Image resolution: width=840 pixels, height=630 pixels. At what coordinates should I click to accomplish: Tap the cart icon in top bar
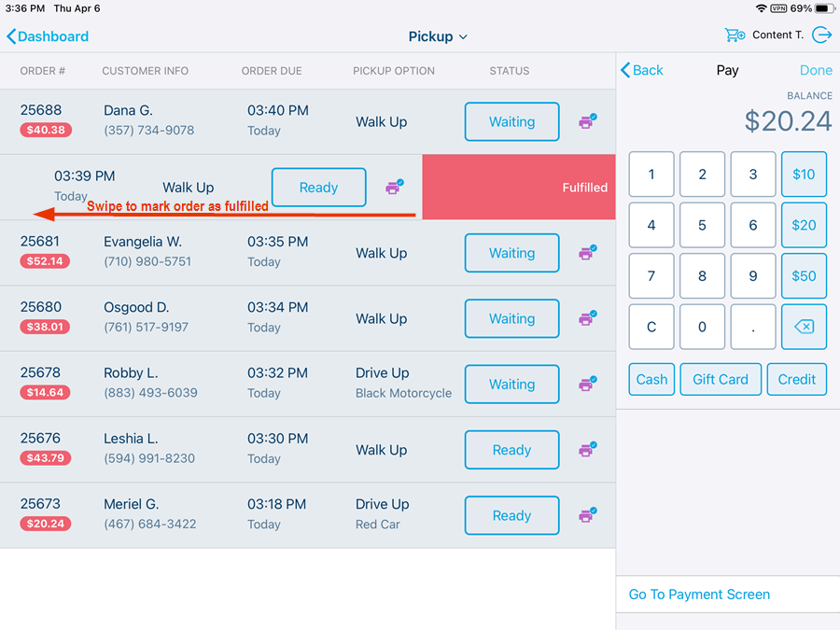pyautogui.click(x=735, y=35)
